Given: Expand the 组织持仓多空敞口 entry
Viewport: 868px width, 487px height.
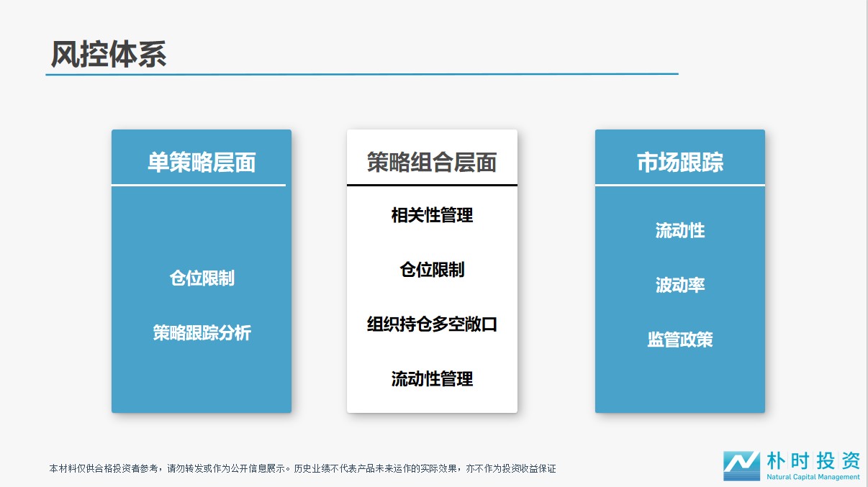Looking at the screenshot, I should click(x=432, y=322).
